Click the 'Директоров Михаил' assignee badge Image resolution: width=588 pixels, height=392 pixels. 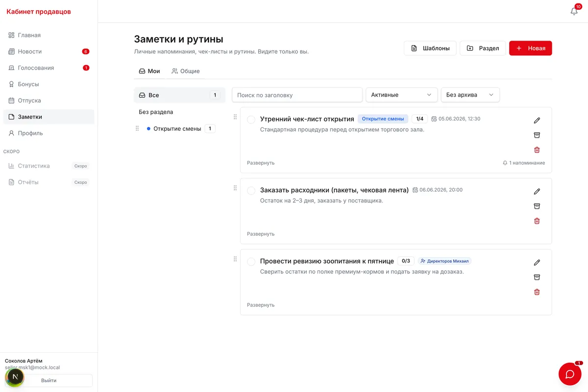coord(444,261)
